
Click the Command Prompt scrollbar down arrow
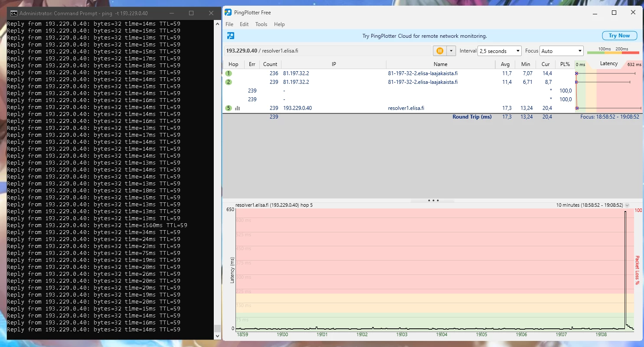[218, 336]
